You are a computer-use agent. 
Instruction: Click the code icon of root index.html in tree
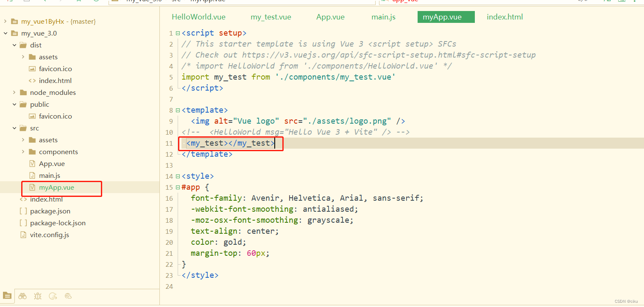tap(23, 199)
